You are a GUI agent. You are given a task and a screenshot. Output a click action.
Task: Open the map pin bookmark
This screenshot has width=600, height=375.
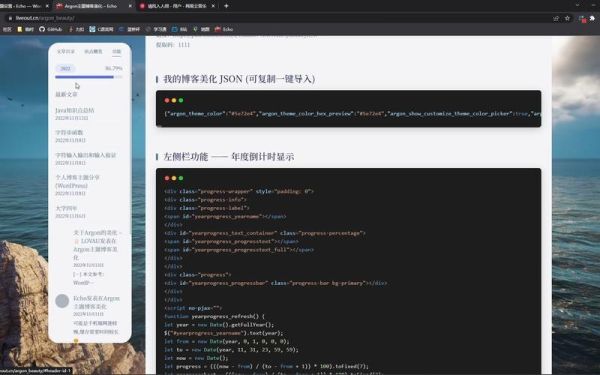(201, 29)
